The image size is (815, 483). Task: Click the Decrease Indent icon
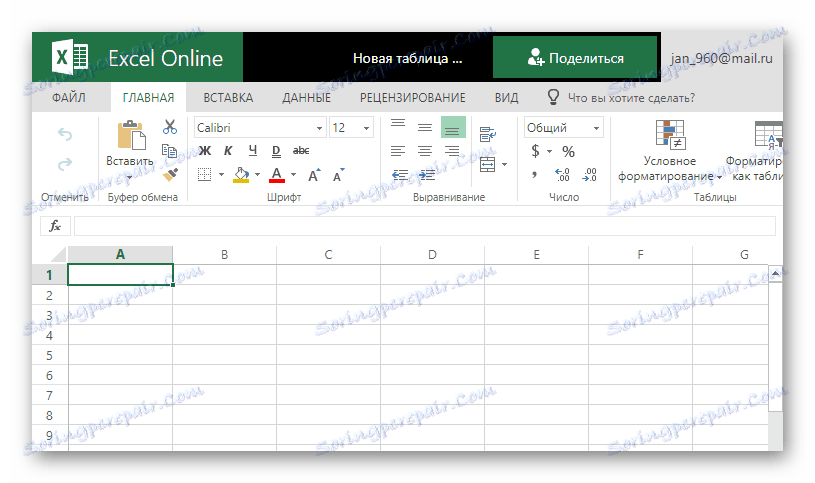click(400, 175)
